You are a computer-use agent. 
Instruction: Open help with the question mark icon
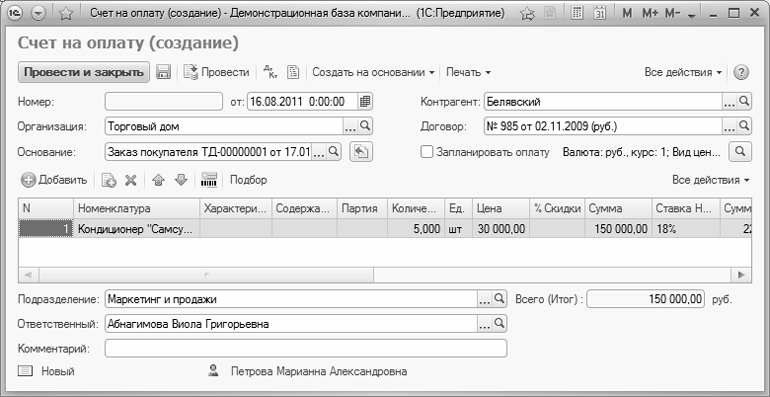click(x=741, y=73)
